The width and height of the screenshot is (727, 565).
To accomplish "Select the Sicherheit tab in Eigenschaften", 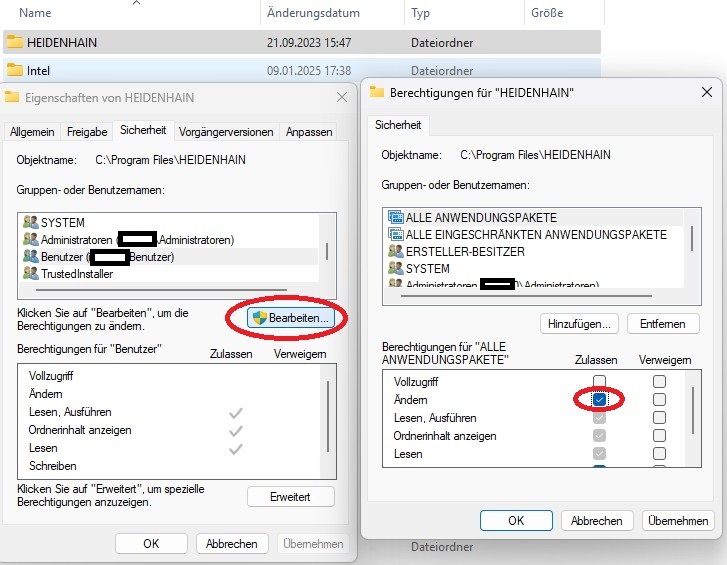I will point(143,130).
